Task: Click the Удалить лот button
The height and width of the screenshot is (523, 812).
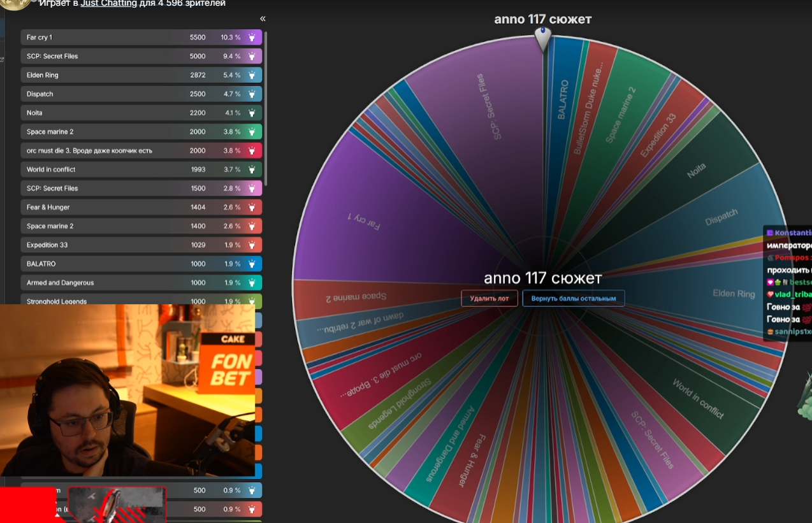Action: coord(489,298)
